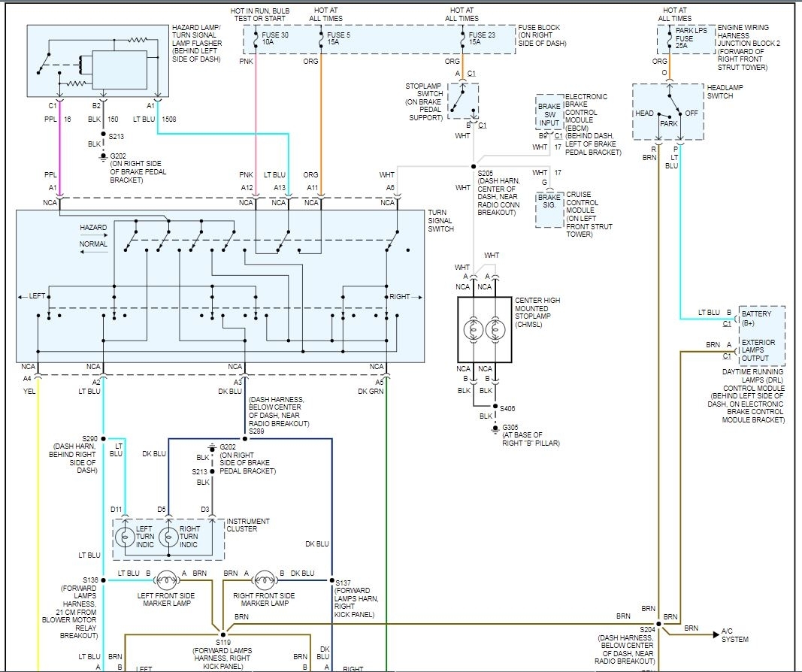Viewport: 802px width, 672px height.
Task: Click the Brake SW Input box
Action: coord(549,114)
